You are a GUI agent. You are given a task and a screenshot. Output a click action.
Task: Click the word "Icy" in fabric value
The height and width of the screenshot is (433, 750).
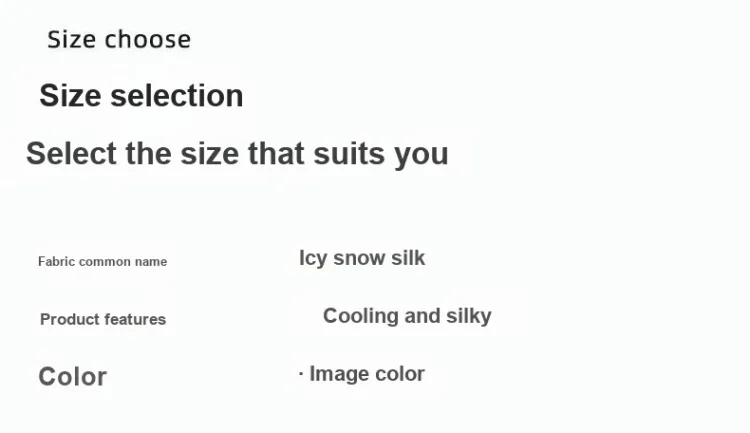coord(313,258)
